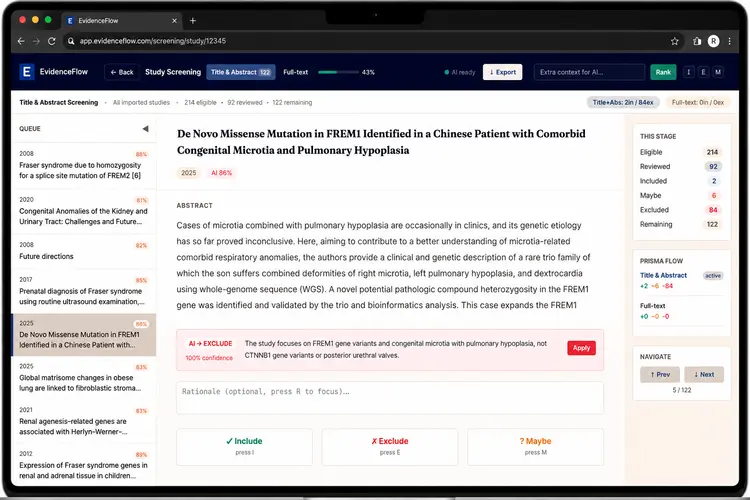The width and height of the screenshot is (750, 500).
Task: Click the Full-text 0in / 0ex badge
Action: pyautogui.click(x=698, y=102)
